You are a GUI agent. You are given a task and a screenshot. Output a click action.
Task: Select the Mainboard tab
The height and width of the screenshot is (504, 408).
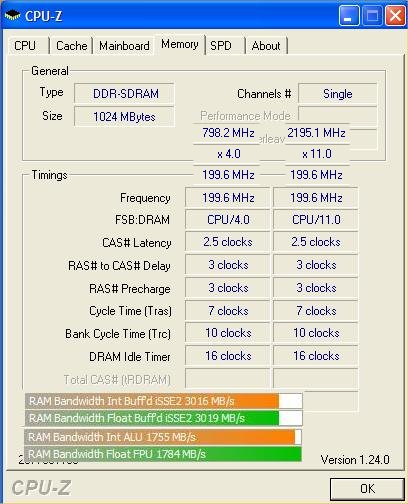click(124, 46)
